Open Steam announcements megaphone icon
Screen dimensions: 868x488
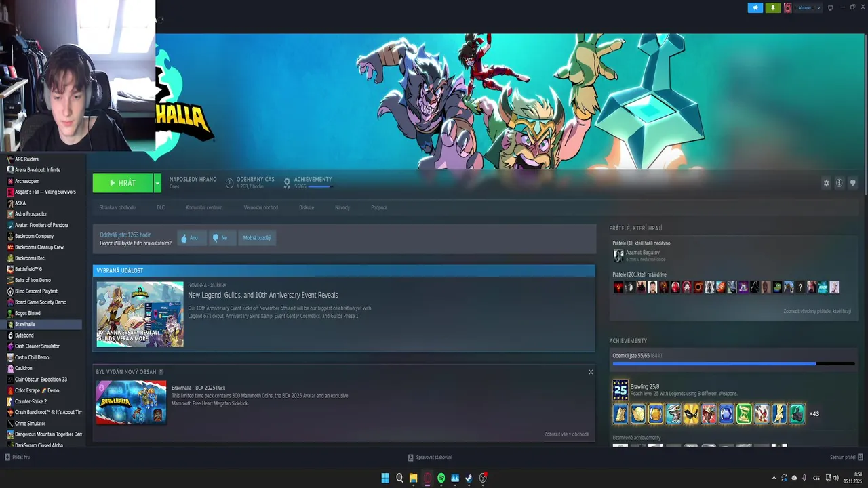(755, 7)
